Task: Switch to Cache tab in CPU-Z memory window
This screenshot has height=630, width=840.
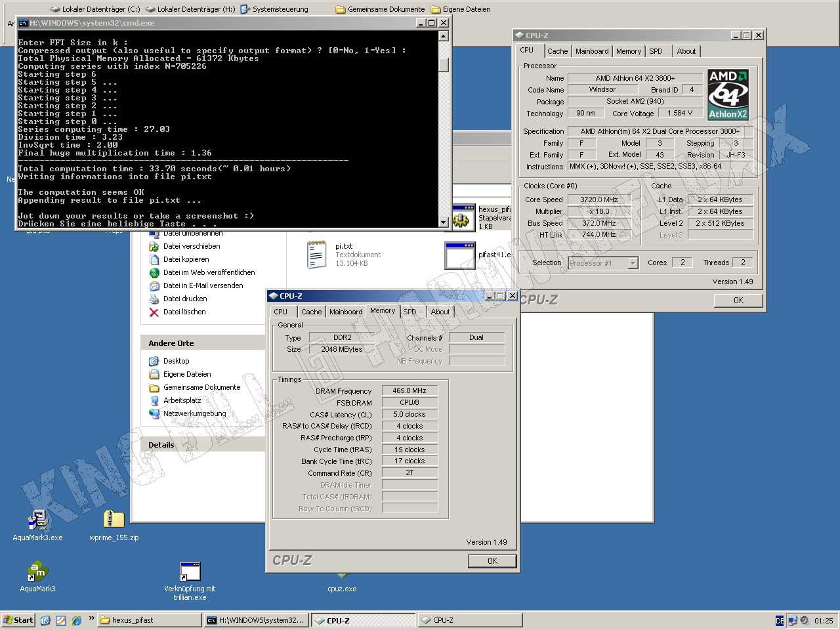Action: 312,312
